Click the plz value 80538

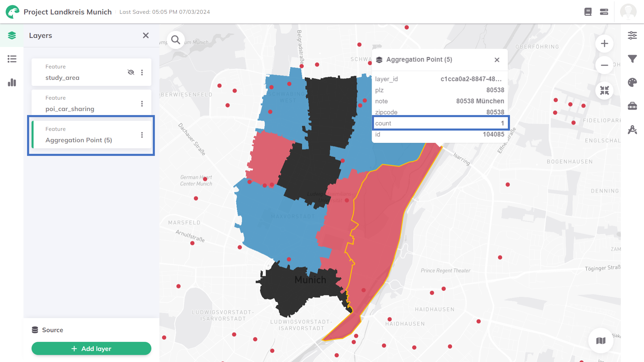click(495, 90)
